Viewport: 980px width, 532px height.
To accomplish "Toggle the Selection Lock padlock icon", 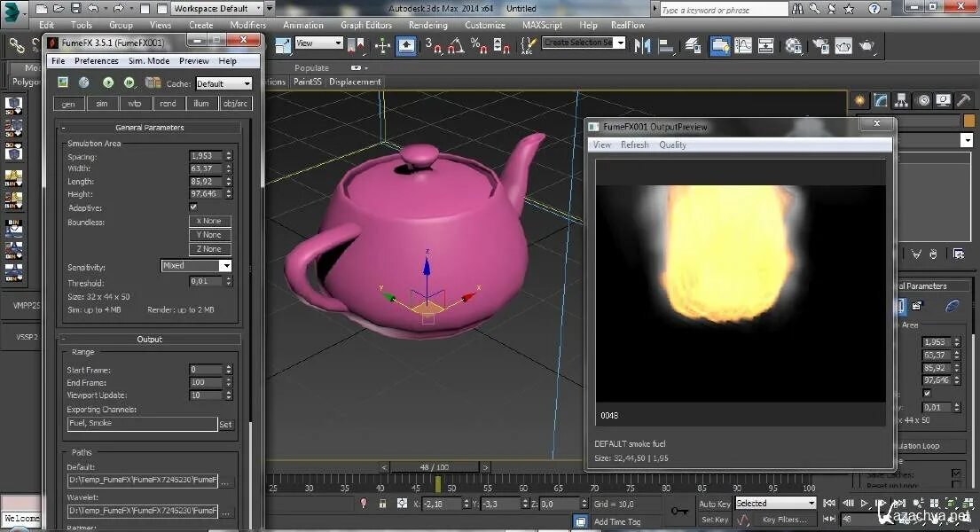I will click(382, 504).
